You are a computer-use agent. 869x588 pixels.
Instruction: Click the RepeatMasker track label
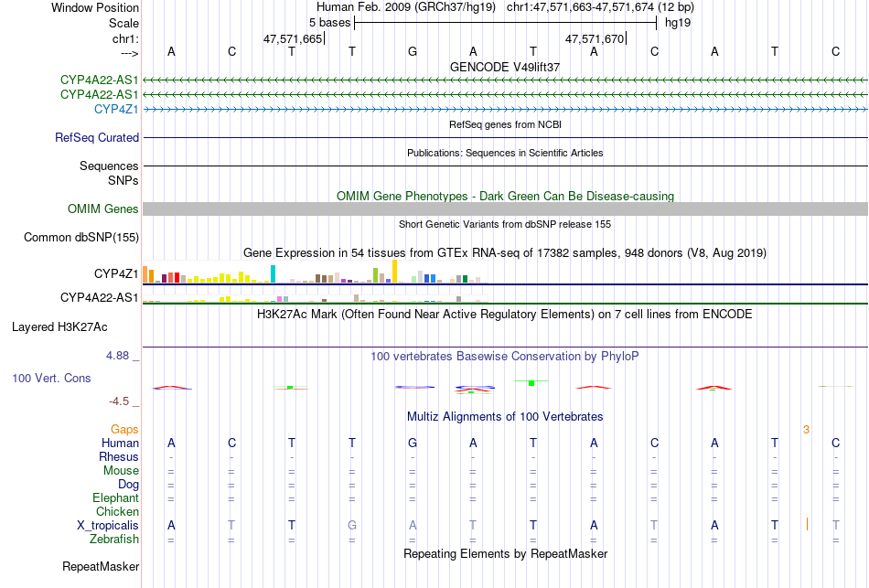click(101, 566)
